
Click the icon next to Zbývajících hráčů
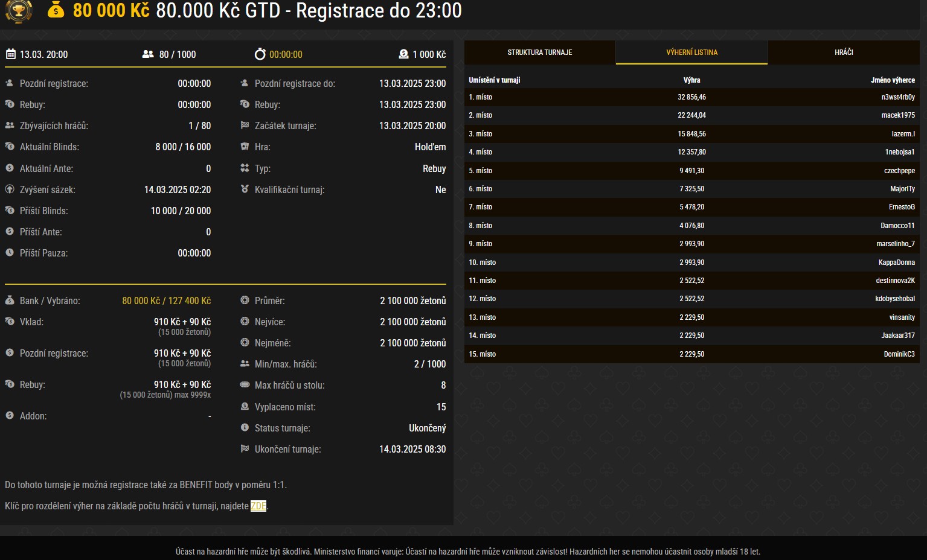10,126
